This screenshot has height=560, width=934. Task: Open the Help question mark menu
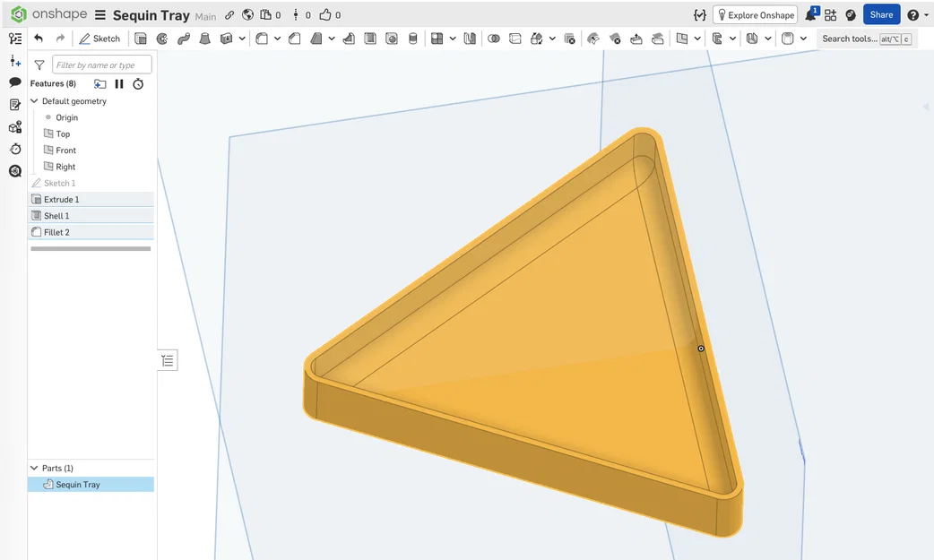click(x=913, y=15)
